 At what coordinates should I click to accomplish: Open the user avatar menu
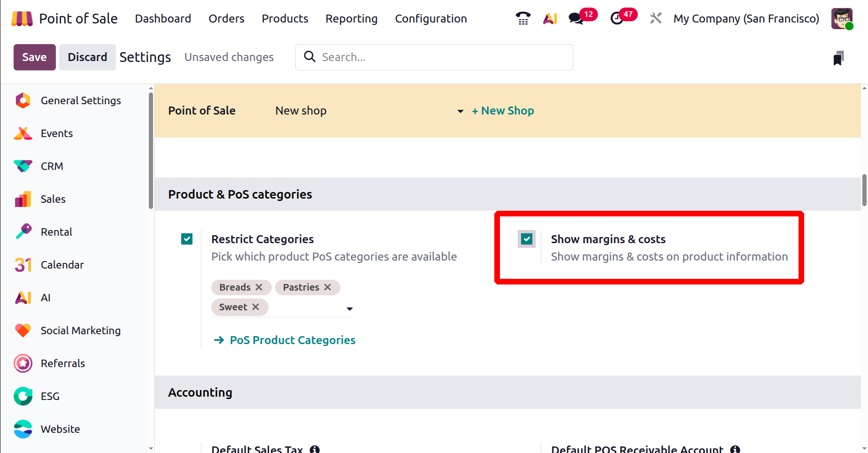click(x=841, y=19)
